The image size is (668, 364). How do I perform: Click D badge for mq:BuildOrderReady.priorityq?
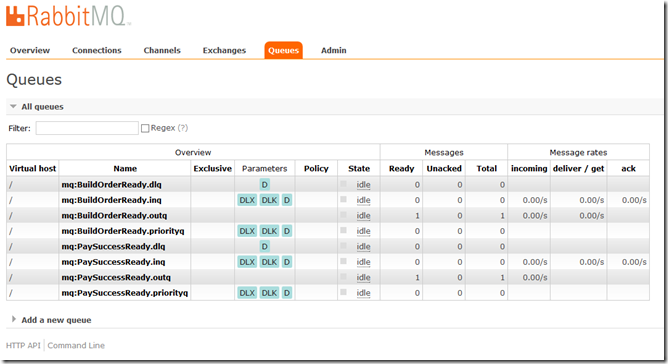[x=287, y=231]
